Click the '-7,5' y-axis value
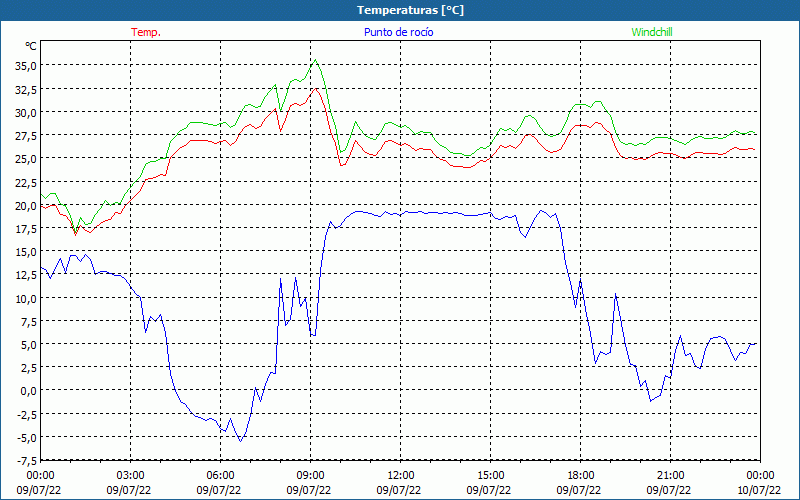This screenshot has height=500, width=800. pos(27,461)
